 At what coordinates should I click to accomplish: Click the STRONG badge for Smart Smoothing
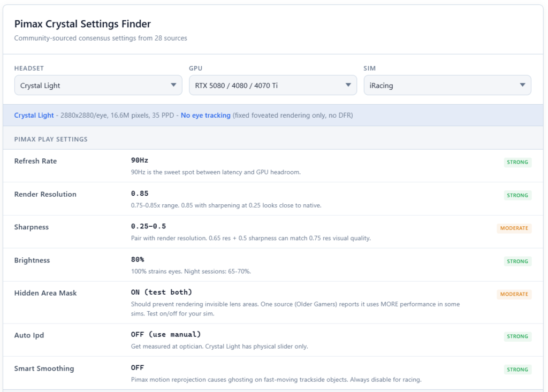tap(517, 369)
